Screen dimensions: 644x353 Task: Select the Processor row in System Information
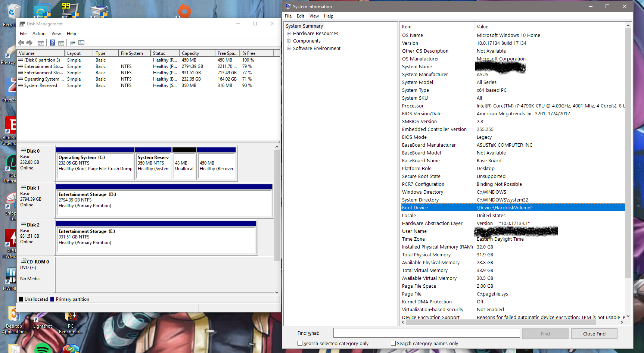click(513, 106)
